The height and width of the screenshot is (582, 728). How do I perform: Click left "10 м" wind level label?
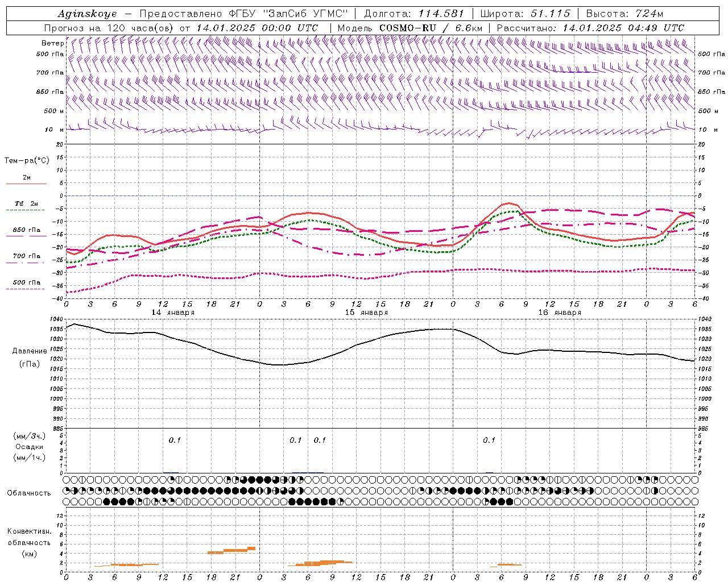(55, 130)
